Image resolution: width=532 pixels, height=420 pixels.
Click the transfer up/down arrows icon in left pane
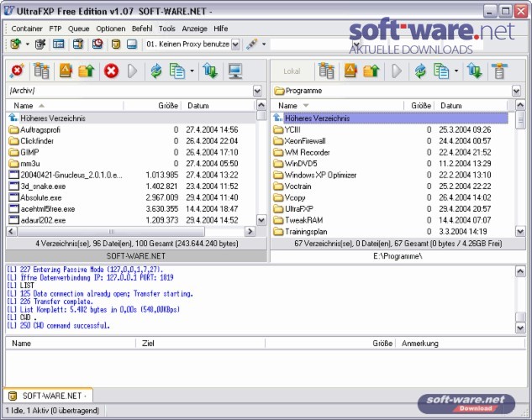tap(210, 71)
